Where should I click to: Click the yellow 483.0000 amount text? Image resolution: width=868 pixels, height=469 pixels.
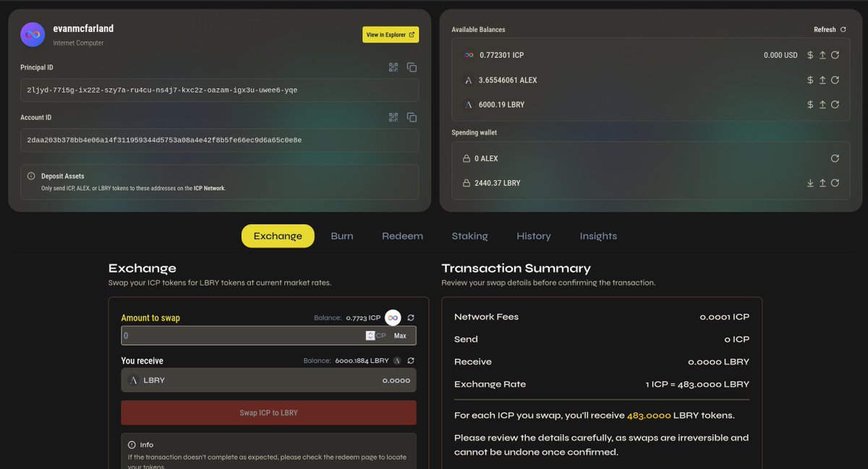(649, 415)
